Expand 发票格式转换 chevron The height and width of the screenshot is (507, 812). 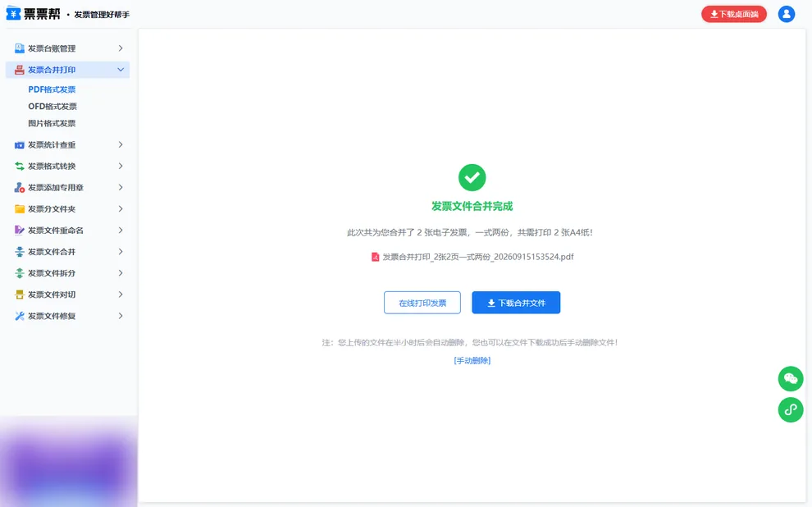(x=120, y=166)
